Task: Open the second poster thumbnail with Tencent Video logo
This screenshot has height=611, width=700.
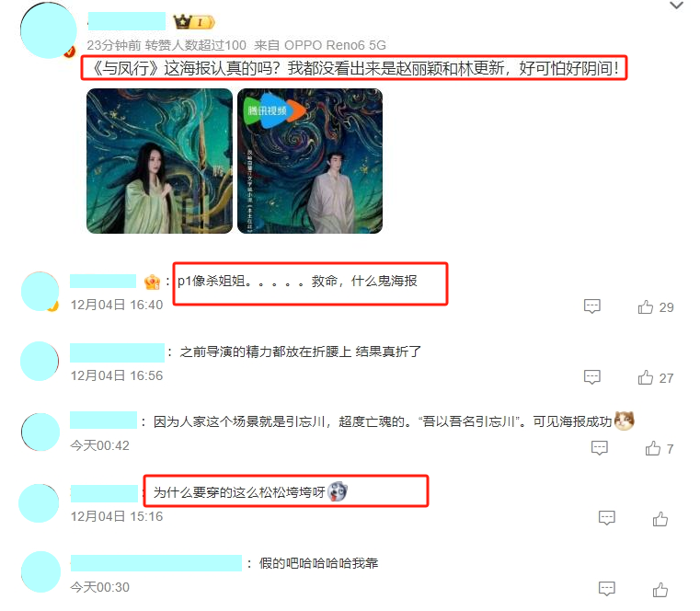Action: click(x=310, y=161)
